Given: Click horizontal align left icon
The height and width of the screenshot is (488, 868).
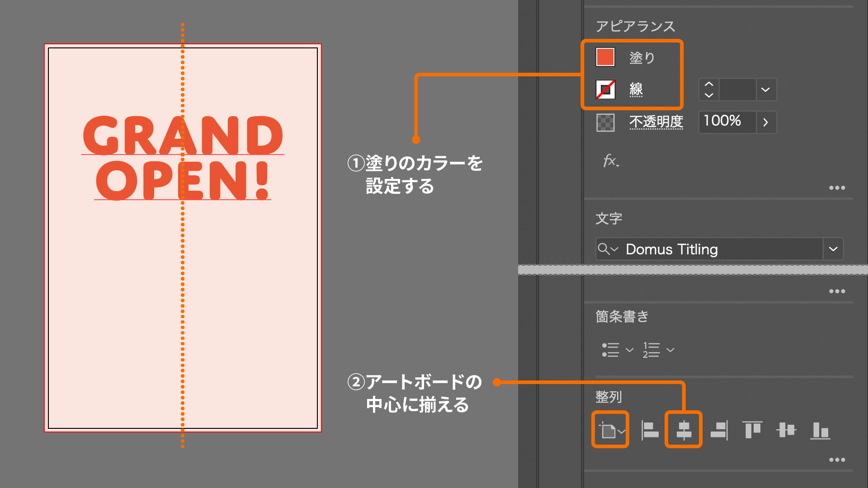Looking at the screenshot, I should click(x=650, y=430).
